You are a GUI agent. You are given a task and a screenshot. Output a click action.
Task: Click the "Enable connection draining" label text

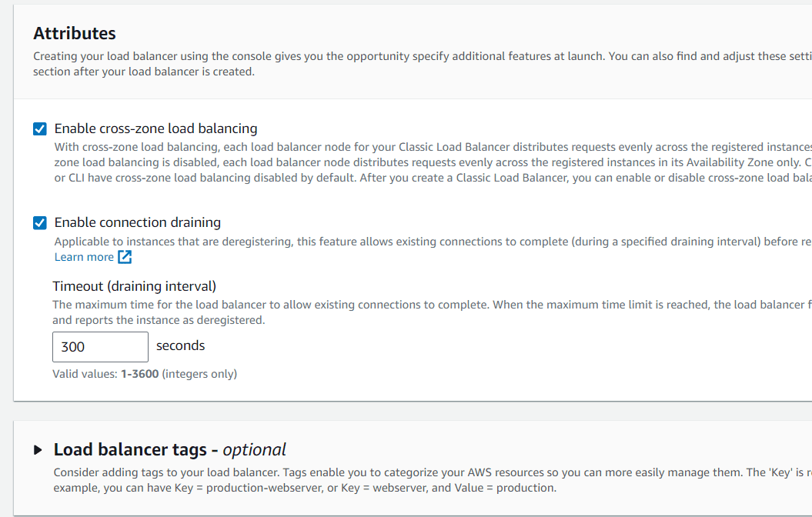pyautogui.click(x=137, y=222)
